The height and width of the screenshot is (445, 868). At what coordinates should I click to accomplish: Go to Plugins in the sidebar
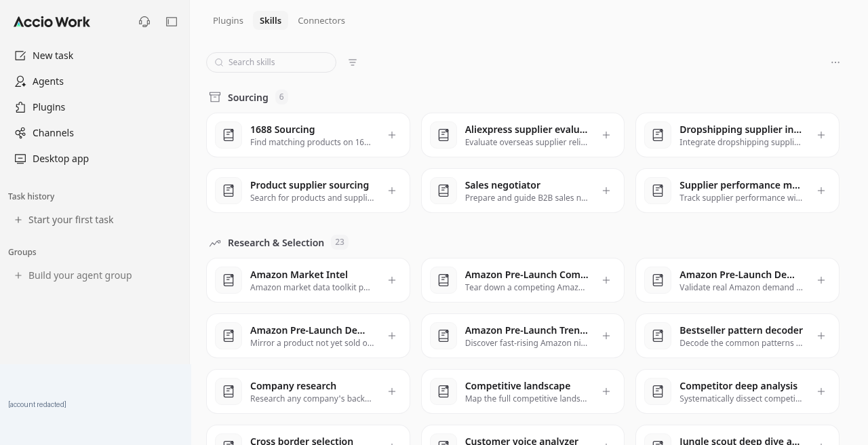(x=94, y=107)
